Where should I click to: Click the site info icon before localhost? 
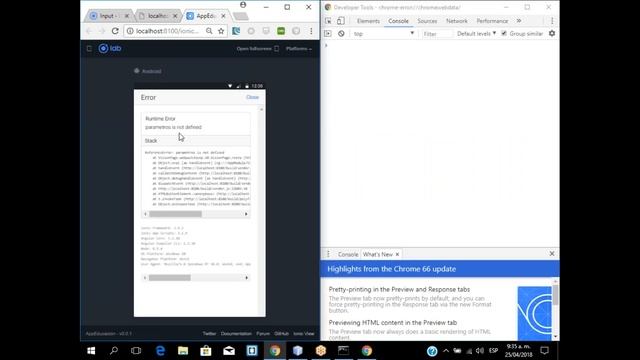(x=130, y=31)
